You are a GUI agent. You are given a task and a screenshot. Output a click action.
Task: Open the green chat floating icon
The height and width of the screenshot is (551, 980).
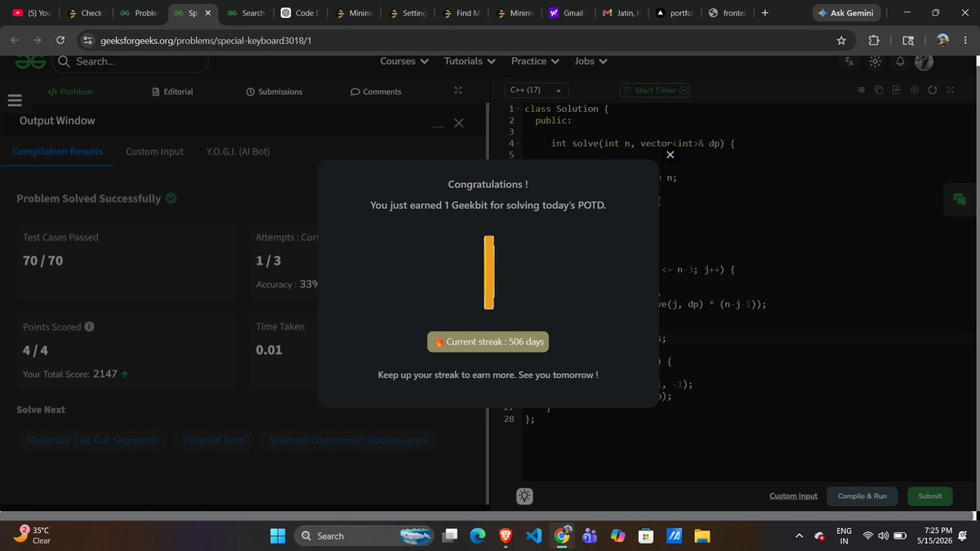[960, 200]
